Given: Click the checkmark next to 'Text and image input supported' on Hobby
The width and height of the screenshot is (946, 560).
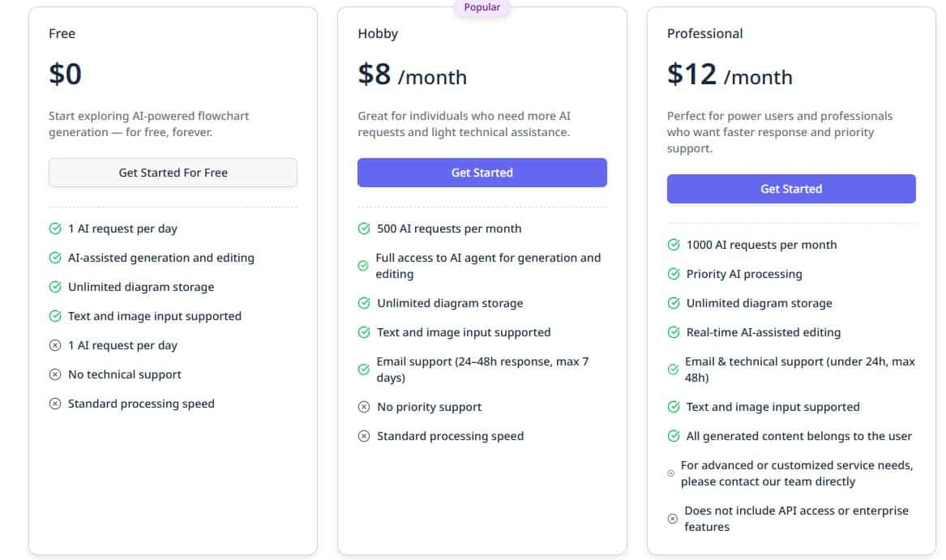Looking at the screenshot, I should tap(363, 332).
